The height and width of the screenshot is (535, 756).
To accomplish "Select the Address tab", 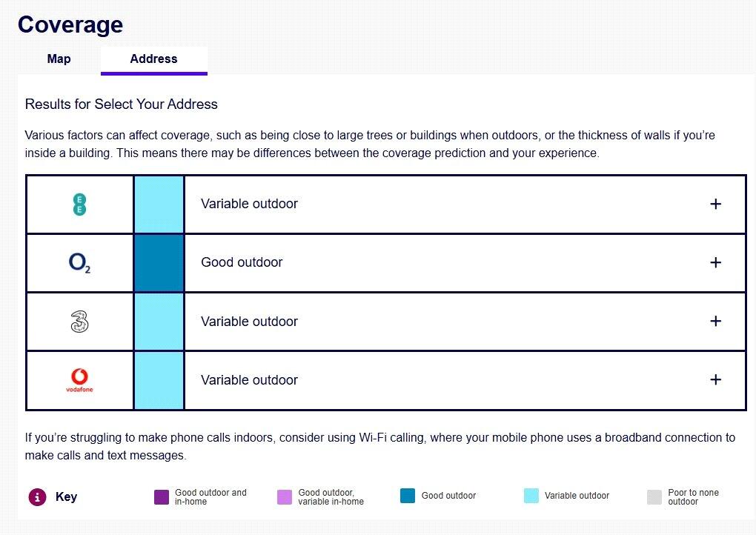I will tap(153, 59).
